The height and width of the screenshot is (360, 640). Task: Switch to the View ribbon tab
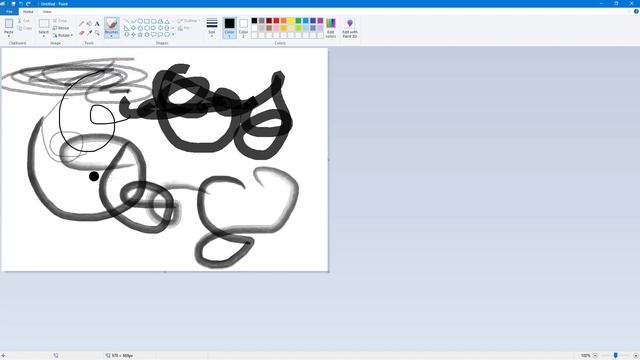[47, 11]
